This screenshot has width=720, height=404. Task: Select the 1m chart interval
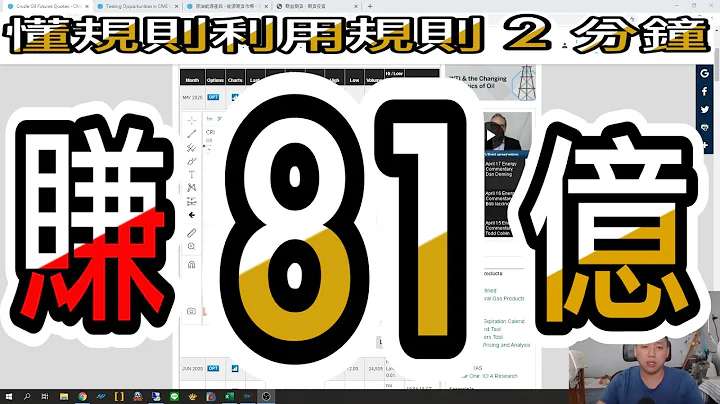coord(209,118)
